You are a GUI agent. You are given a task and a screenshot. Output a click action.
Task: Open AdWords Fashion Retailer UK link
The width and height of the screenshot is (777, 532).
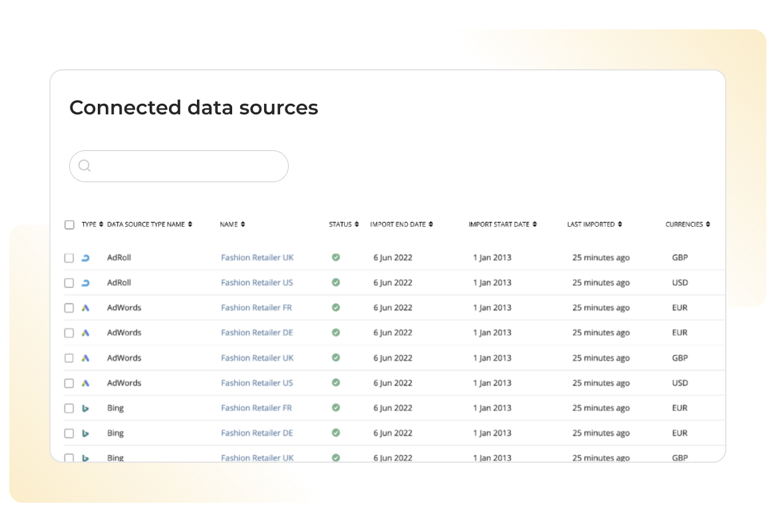tap(257, 358)
